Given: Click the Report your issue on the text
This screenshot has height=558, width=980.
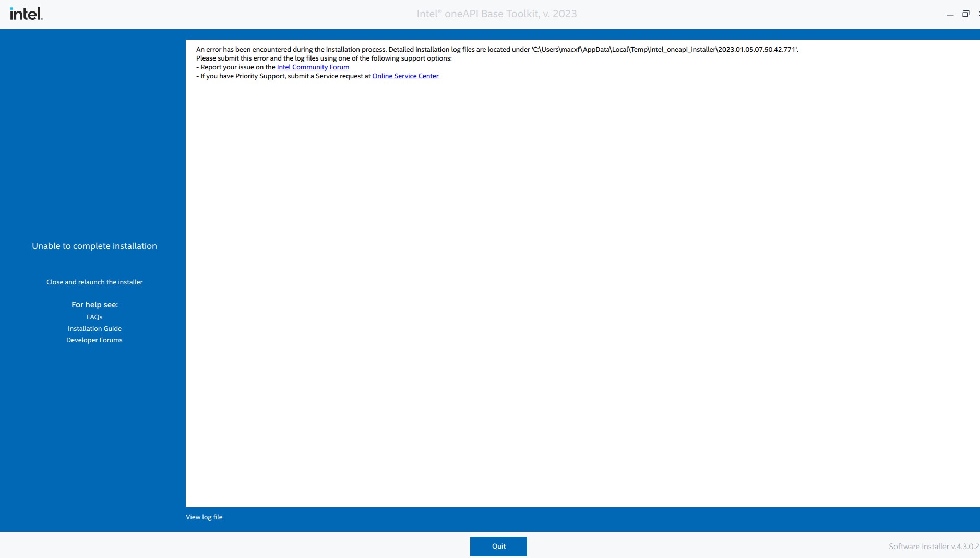Looking at the screenshot, I should 237,67.
